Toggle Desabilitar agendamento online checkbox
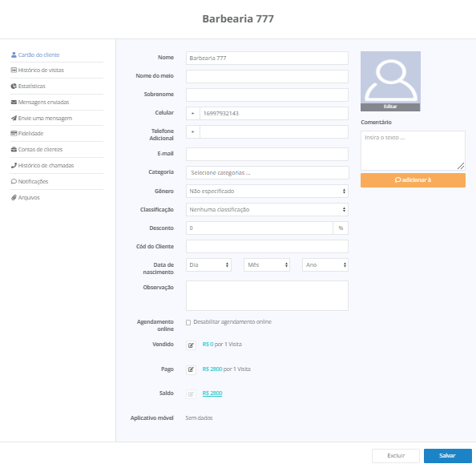 (x=188, y=322)
